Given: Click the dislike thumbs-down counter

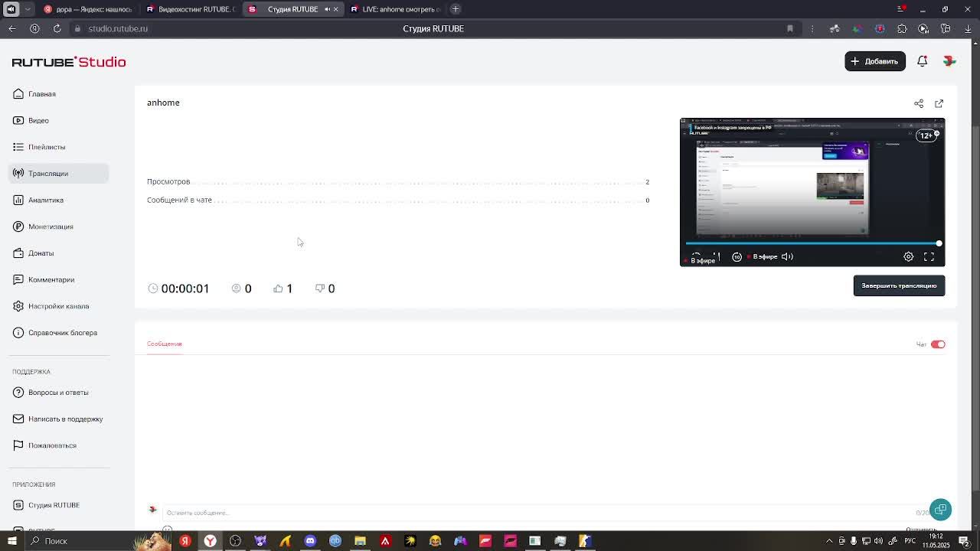Looking at the screenshot, I should (x=325, y=289).
